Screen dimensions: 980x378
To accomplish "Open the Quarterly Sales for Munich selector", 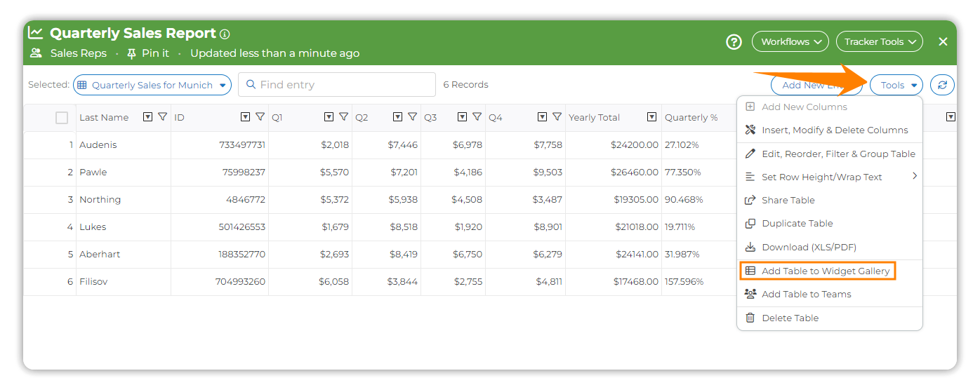I will point(152,85).
